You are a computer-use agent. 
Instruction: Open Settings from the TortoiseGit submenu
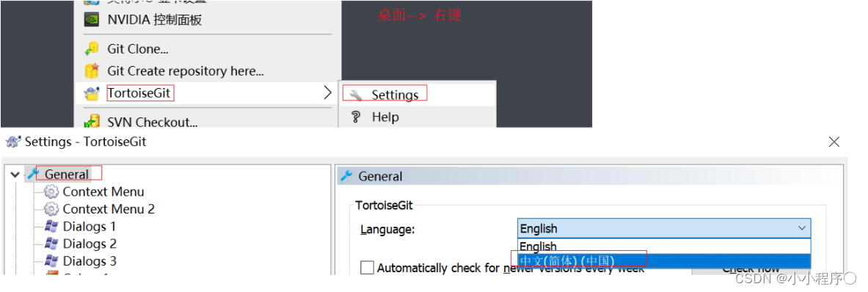pos(417,95)
